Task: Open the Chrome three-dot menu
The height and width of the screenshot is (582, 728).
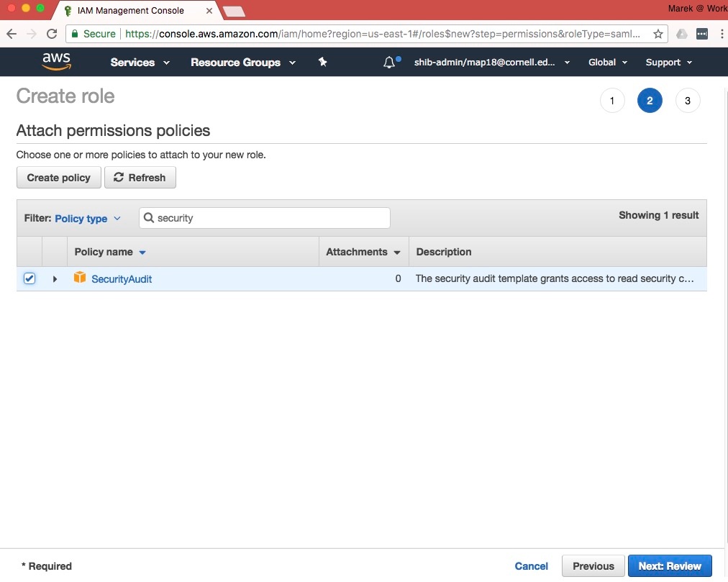Action: click(x=722, y=34)
